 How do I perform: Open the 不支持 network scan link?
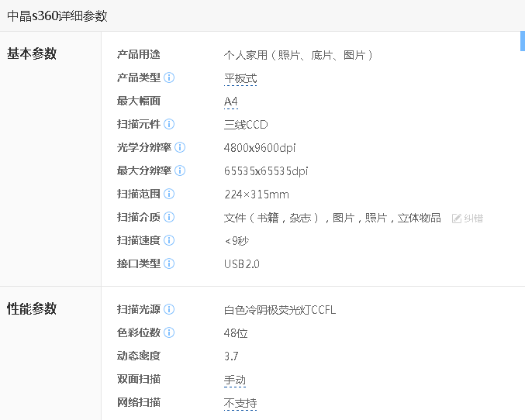240,403
